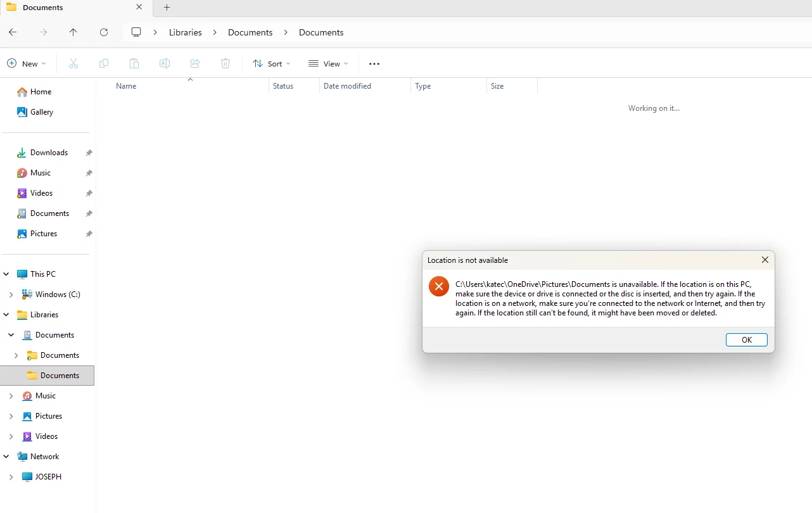Select Network in the sidebar
The image size is (812, 513).
pos(44,457)
